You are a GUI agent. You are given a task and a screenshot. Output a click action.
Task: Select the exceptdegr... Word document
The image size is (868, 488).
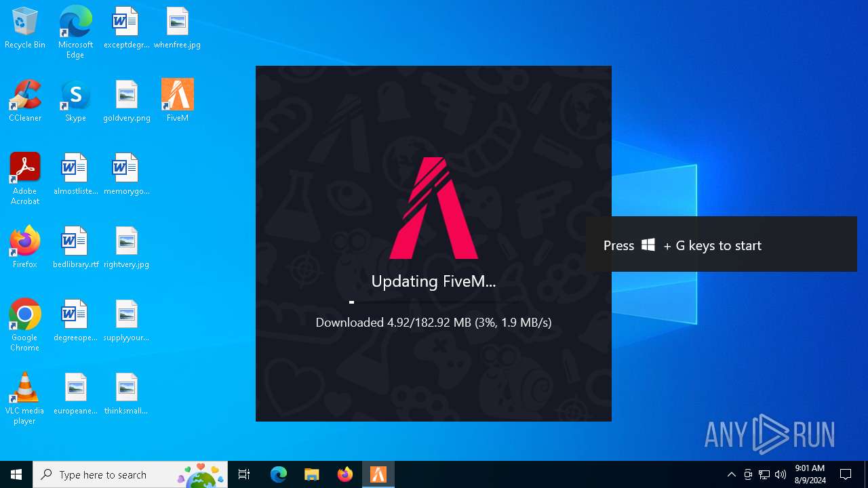click(126, 28)
